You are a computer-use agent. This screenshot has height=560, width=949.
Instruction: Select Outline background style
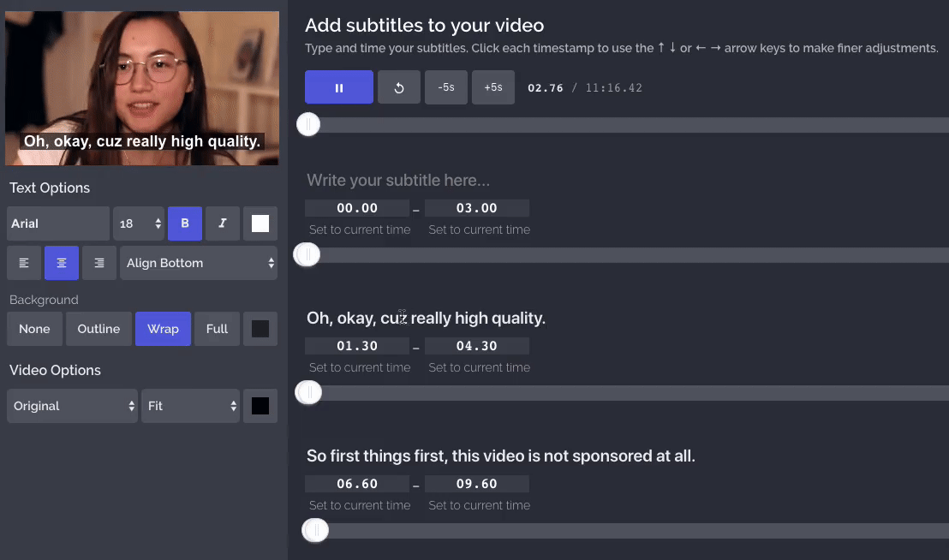[98, 329]
